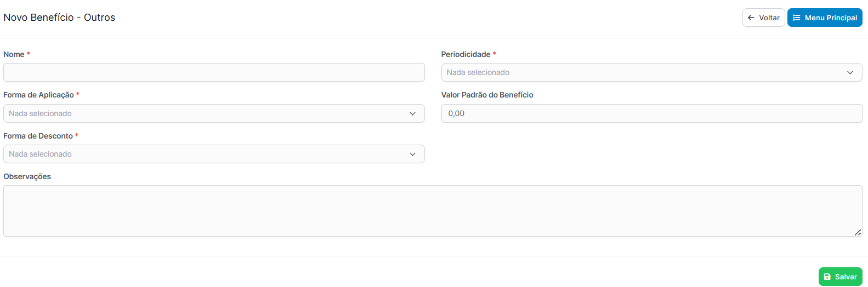Click the chevron in Forma de Desconto field
The image size is (868, 287).
coord(412,154)
